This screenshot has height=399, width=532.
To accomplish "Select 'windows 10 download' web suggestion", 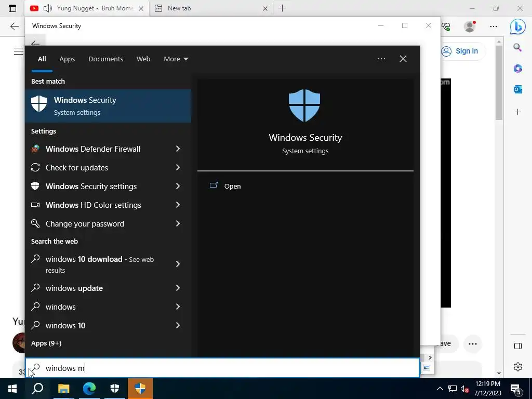I will (99, 264).
